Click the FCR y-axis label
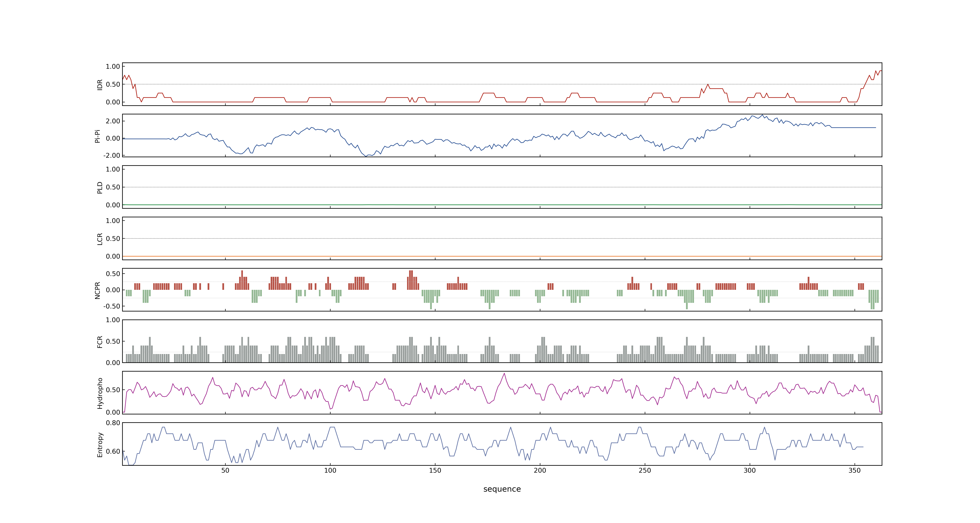Image resolution: width=980 pixels, height=523 pixels. coord(100,341)
